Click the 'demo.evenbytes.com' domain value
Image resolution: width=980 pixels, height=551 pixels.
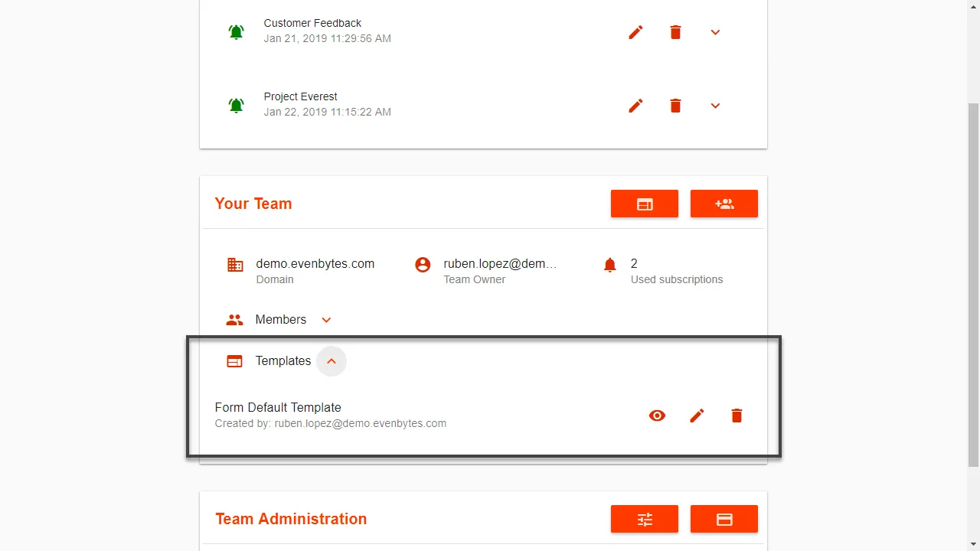coord(315,263)
